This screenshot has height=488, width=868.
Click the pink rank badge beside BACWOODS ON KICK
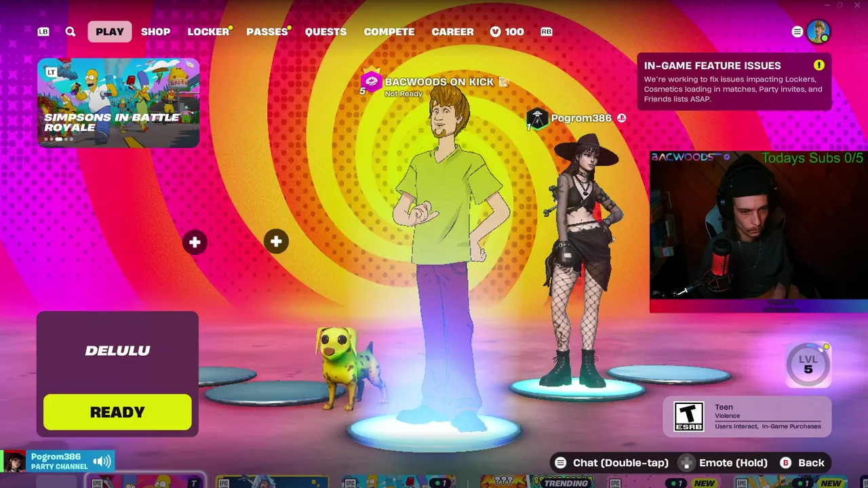[371, 83]
